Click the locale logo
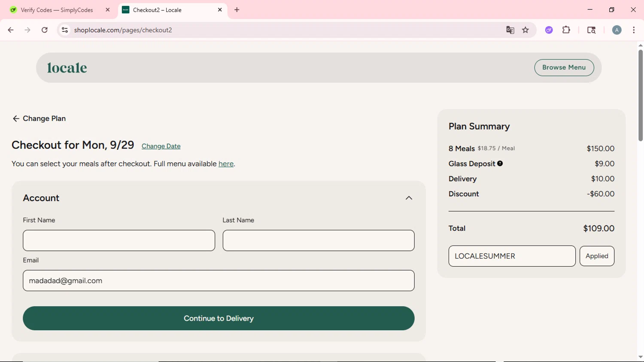 pyautogui.click(x=67, y=68)
